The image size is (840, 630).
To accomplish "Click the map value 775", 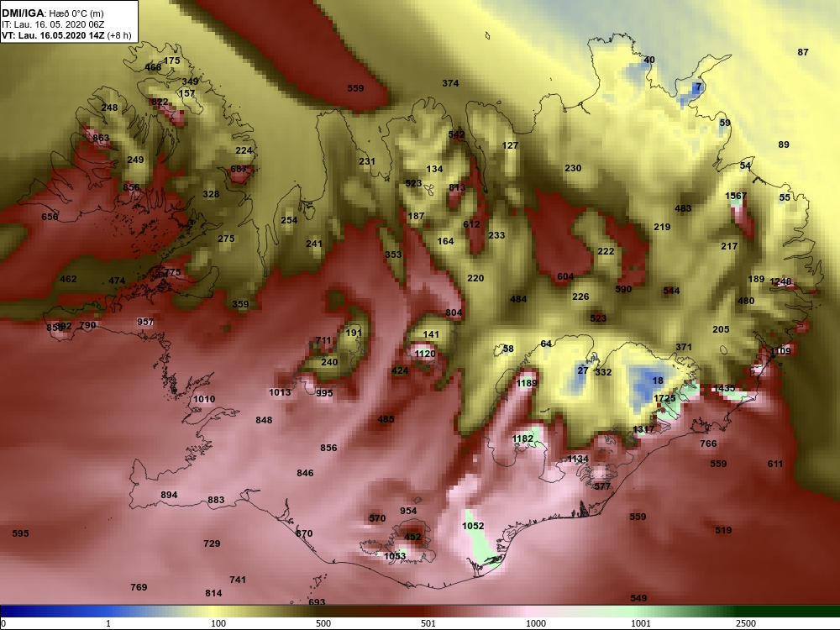I will [x=172, y=273].
